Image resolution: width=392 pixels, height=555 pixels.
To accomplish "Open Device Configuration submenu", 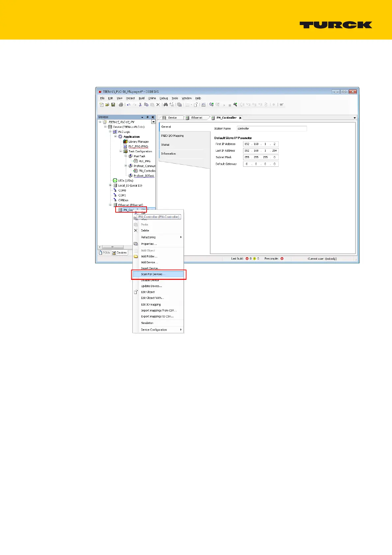I will click(158, 330).
